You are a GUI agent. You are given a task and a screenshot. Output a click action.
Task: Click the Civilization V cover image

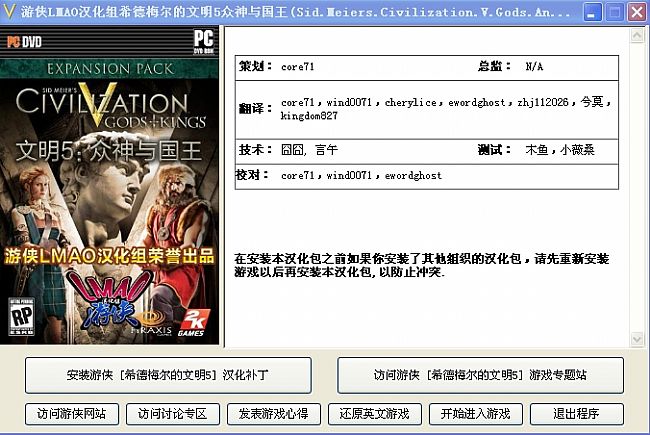[109, 185]
